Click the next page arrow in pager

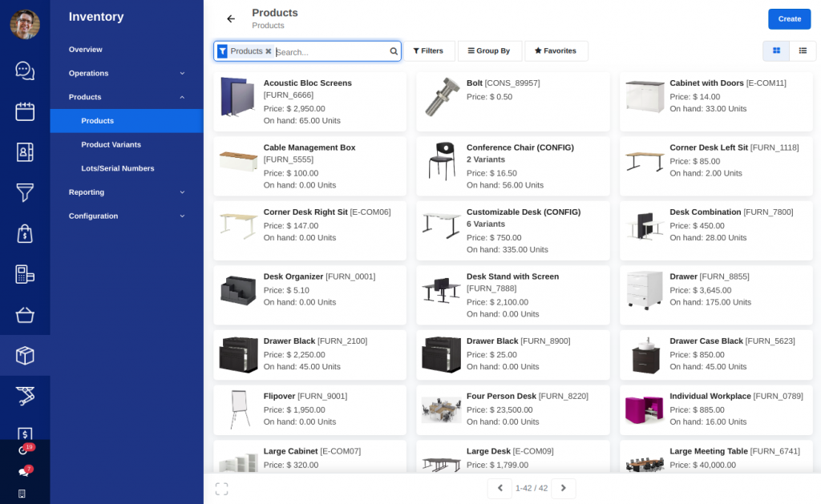pyautogui.click(x=564, y=487)
